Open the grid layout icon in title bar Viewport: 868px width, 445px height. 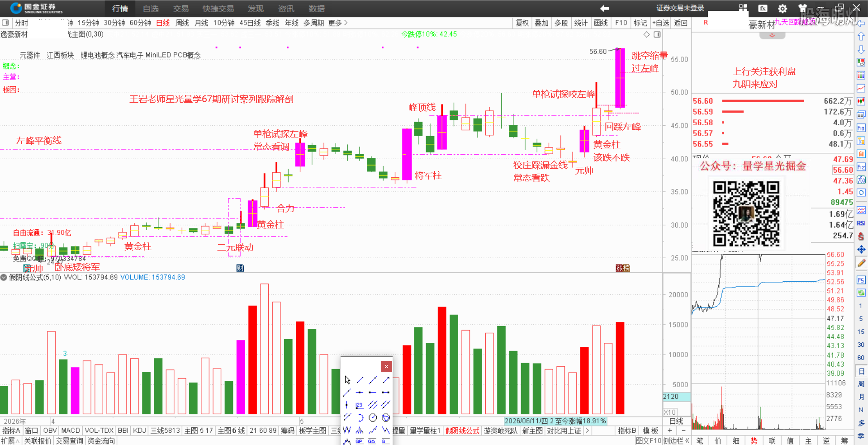tap(743, 8)
